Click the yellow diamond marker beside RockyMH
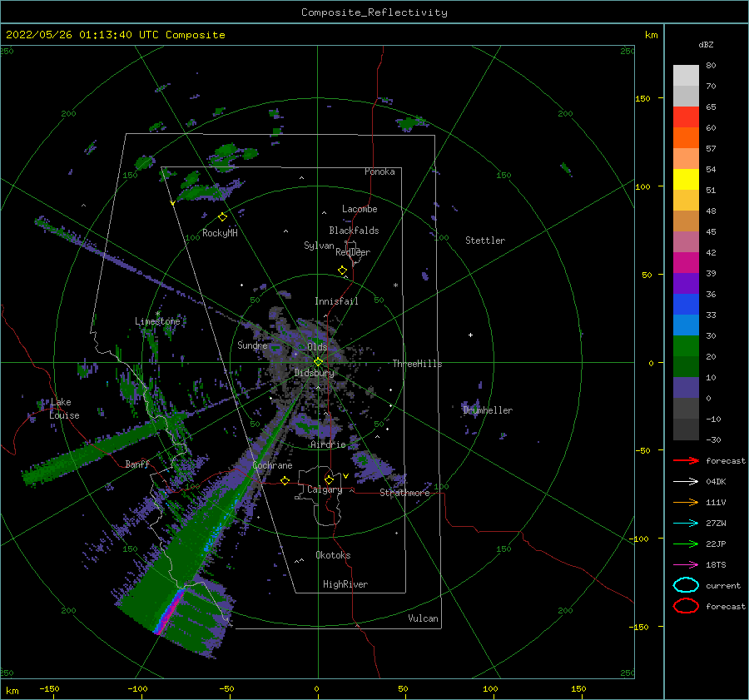This screenshot has width=749, height=700. (222, 217)
